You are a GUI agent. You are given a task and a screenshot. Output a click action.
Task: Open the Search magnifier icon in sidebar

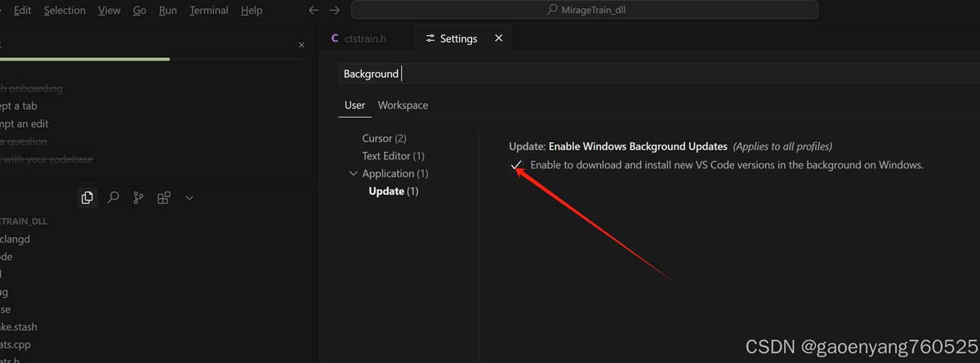coord(114,198)
